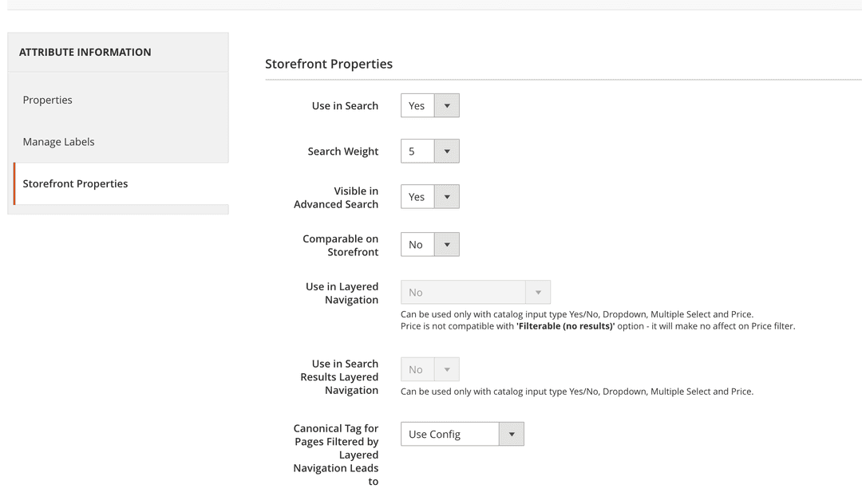Click the Visible in Advanced Search arrow icon

(x=447, y=196)
